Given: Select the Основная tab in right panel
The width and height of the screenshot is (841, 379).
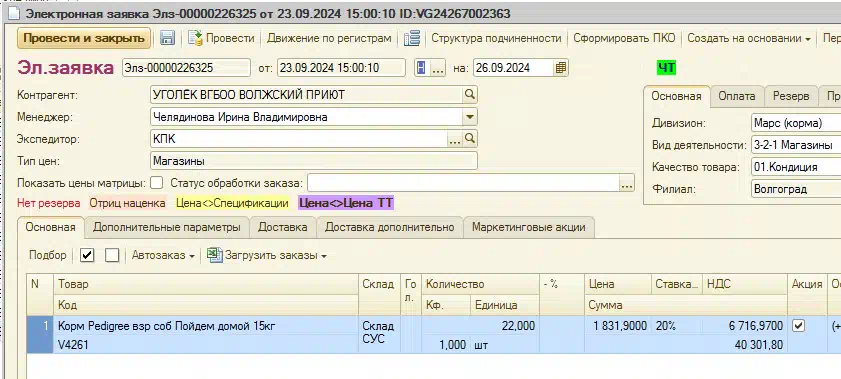Looking at the screenshot, I should 676,96.
